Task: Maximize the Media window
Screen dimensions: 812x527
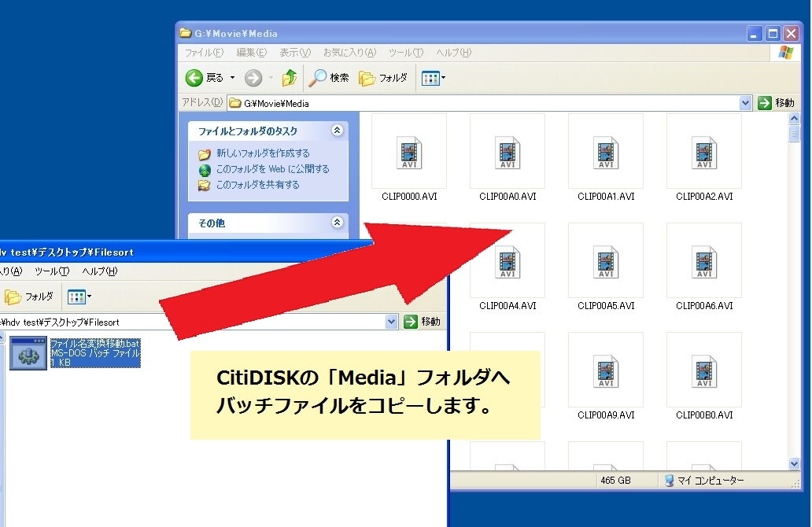Action: 773,34
